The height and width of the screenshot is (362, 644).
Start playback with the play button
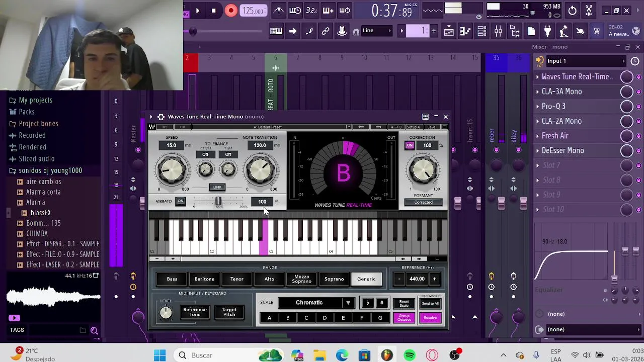tap(197, 11)
